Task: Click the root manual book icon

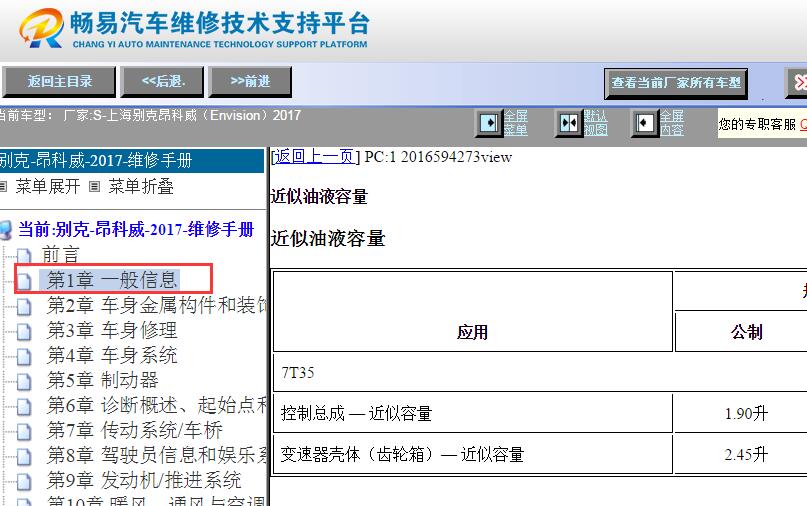Action: (x=6, y=230)
